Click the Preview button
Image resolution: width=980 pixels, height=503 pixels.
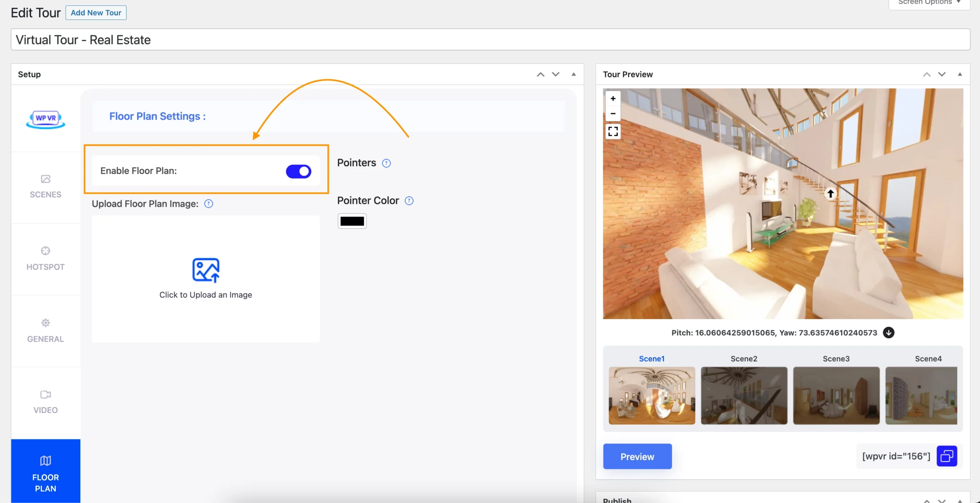tap(637, 456)
